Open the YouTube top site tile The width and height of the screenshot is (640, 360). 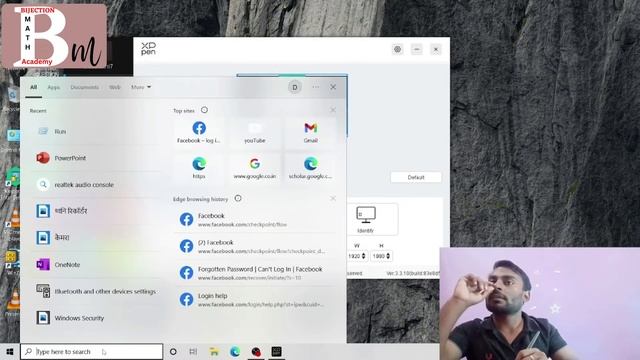[255, 132]
